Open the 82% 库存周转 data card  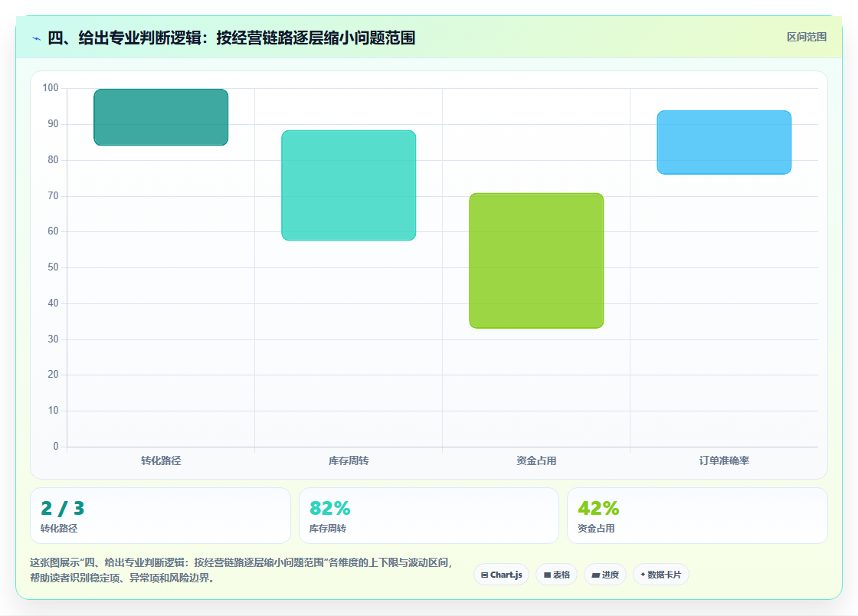428,516
